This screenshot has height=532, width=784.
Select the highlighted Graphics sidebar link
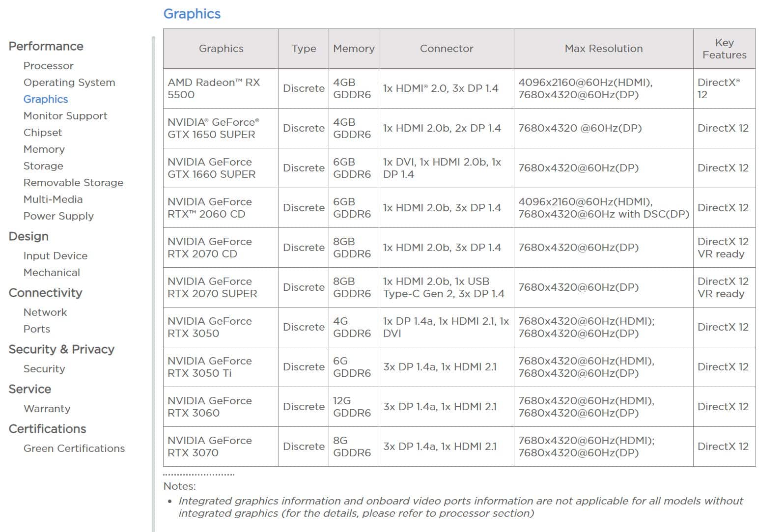tap(46, 99)
